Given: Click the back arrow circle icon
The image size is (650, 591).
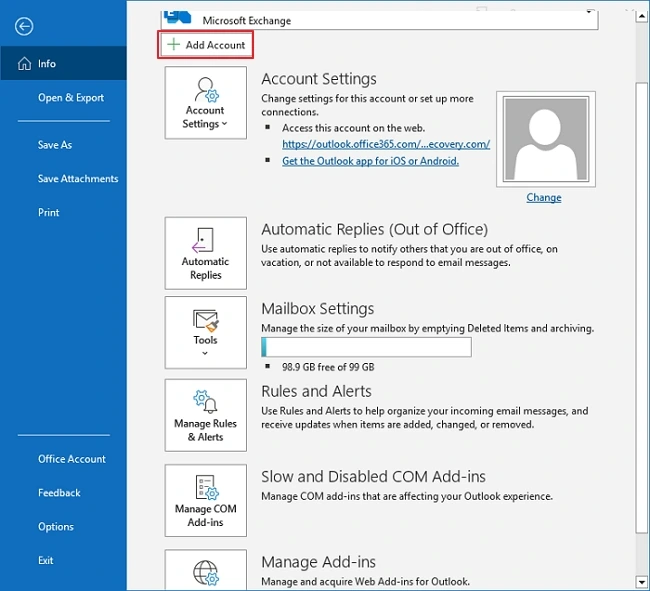Looking at the screenshot, I should pos(24,27).
